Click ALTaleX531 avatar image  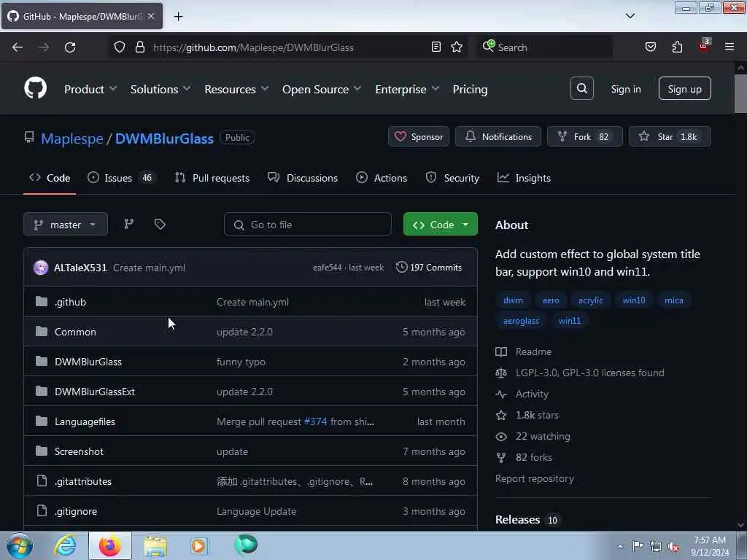[41, 268]
